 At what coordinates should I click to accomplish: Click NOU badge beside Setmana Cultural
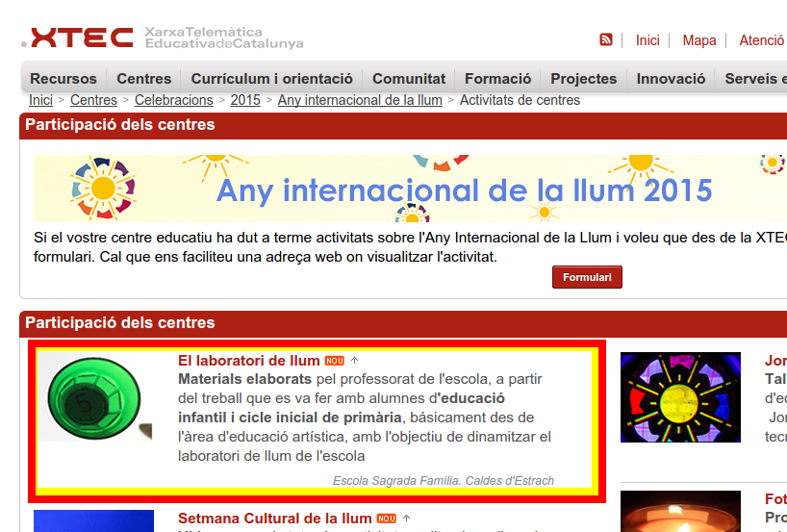[x=387, y=519]
